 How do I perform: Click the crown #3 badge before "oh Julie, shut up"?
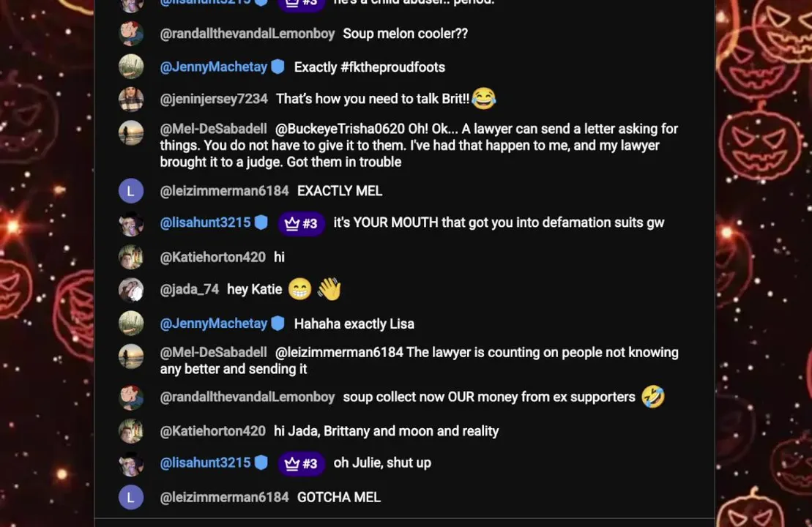(x=301, y=463)
